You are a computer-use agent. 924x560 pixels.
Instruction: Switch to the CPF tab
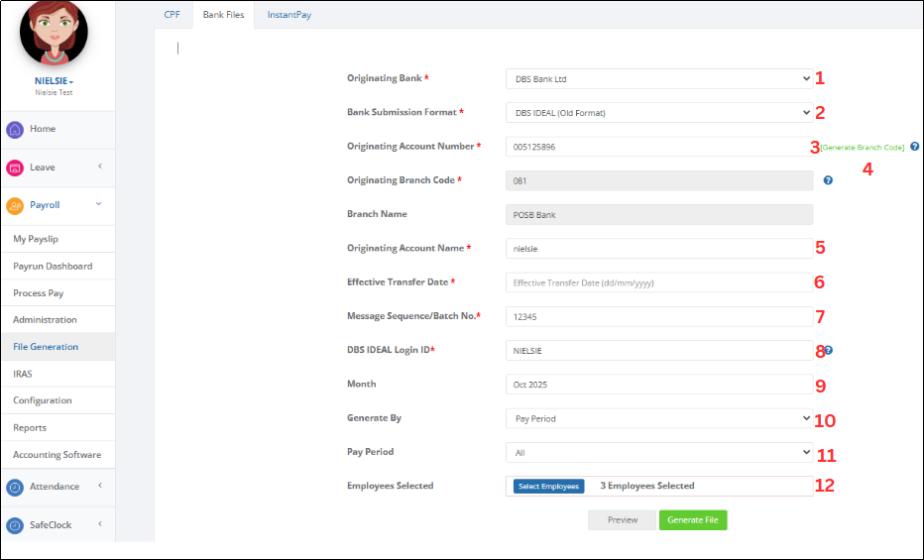click(x=173, y=15)
